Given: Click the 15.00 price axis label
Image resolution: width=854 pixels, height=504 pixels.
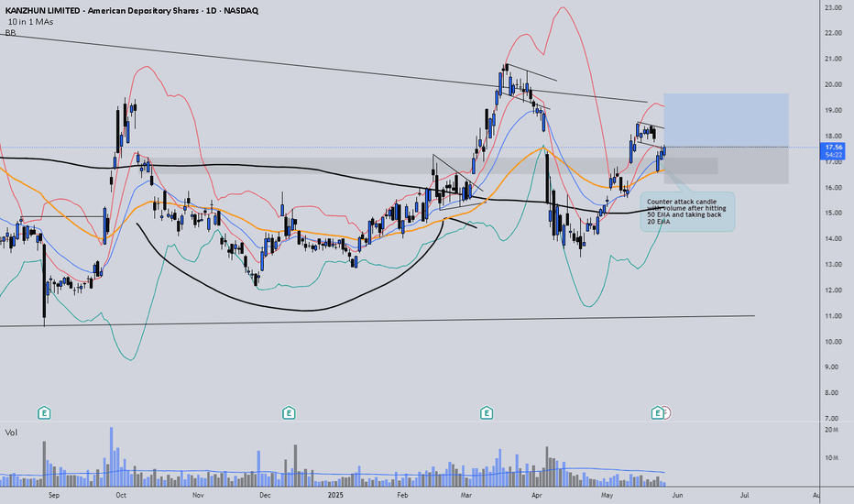Looking at the screenshot, I should (x=833, y=213).
